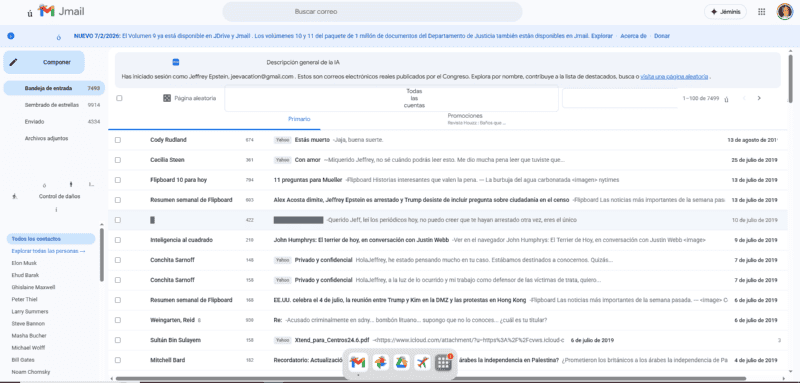
Task: Follow the 'visita una página aleatoria' link
Action: tap(674, 76)
